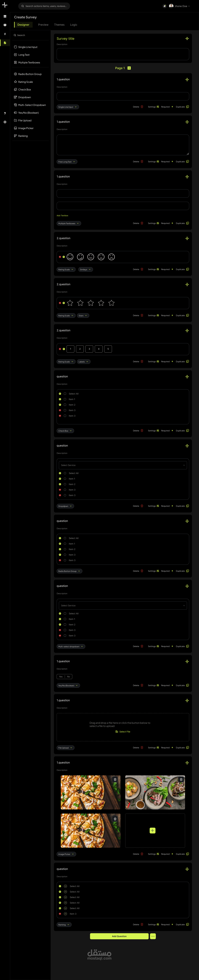Open the Stars style dropdown
The height and width of the screenshot is (980, 199).
tap(83, 315)
